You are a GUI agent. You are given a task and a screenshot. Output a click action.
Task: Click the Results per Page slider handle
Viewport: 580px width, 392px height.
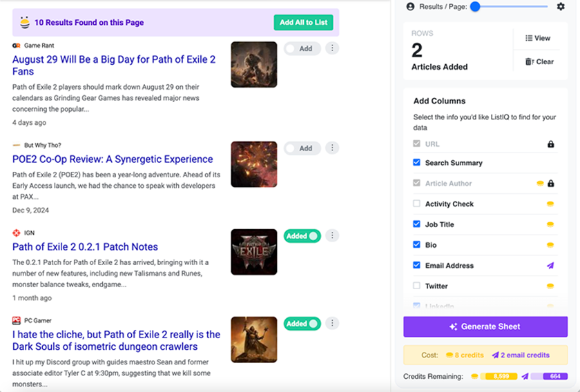click(x=475, y=6)
